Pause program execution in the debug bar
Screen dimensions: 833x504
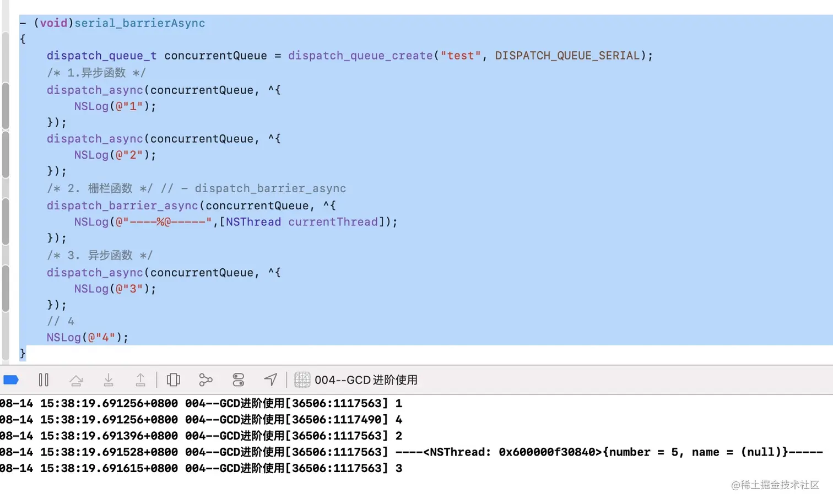[x=44, y=380]
